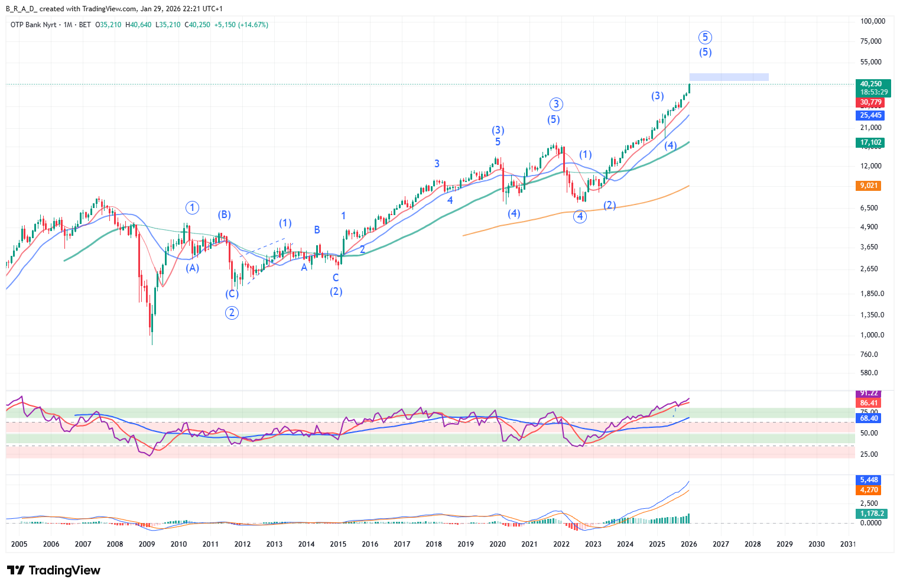
Task: Click the 100,000 price scale label
Action: (x=872, y=21)
